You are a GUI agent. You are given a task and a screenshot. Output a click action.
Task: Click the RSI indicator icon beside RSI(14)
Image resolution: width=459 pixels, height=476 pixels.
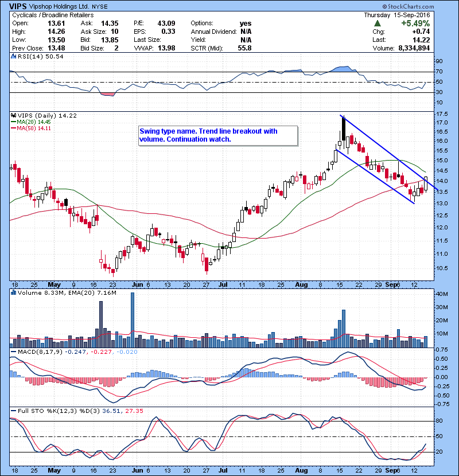13,56
